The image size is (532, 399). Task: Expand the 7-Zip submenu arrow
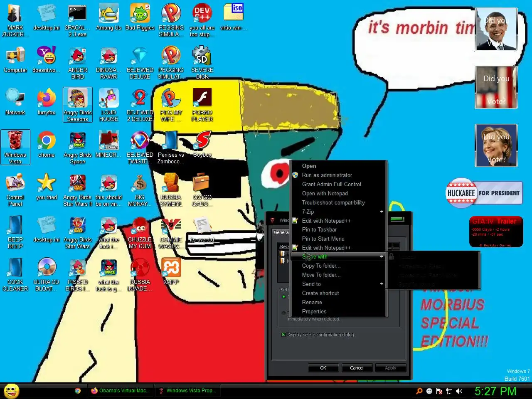382,212
